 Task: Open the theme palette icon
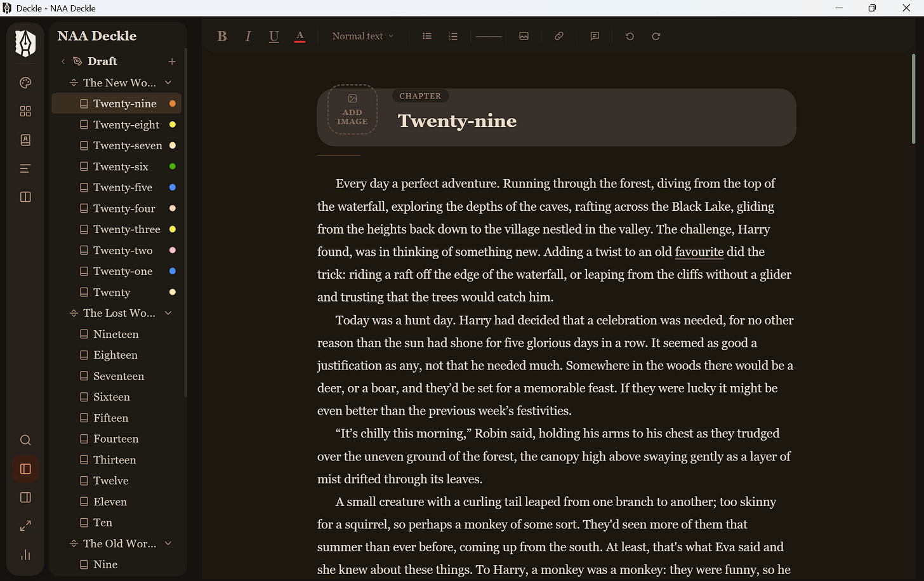click(x=25, y=83)
